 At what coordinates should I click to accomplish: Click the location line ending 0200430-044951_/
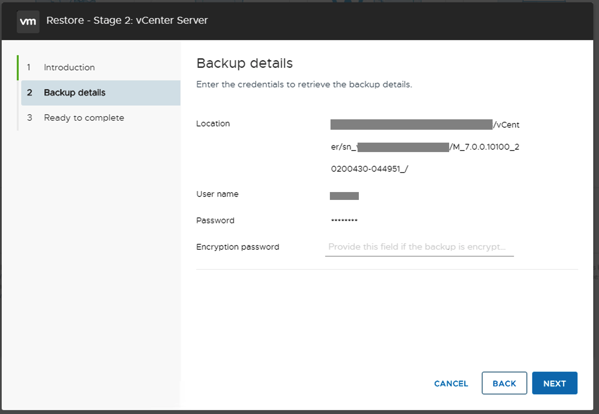pyautogui.click(x=369, y=169)
